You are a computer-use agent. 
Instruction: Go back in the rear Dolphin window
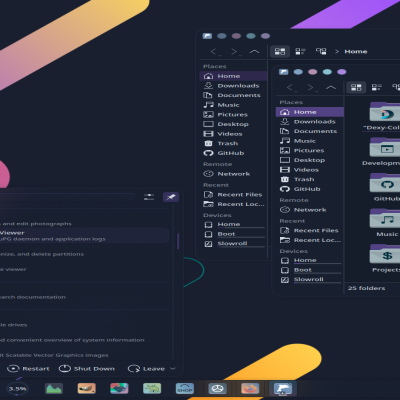[215, 52]
